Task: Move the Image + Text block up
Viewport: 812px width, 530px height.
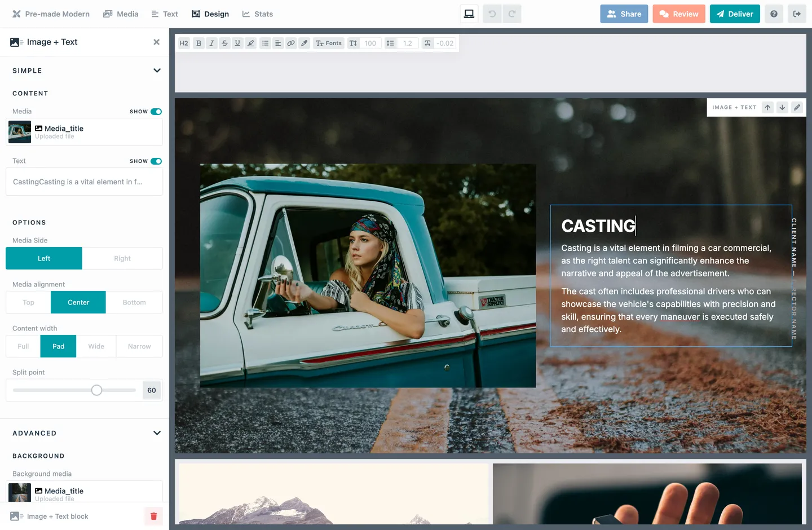Action: coord(767,108)
